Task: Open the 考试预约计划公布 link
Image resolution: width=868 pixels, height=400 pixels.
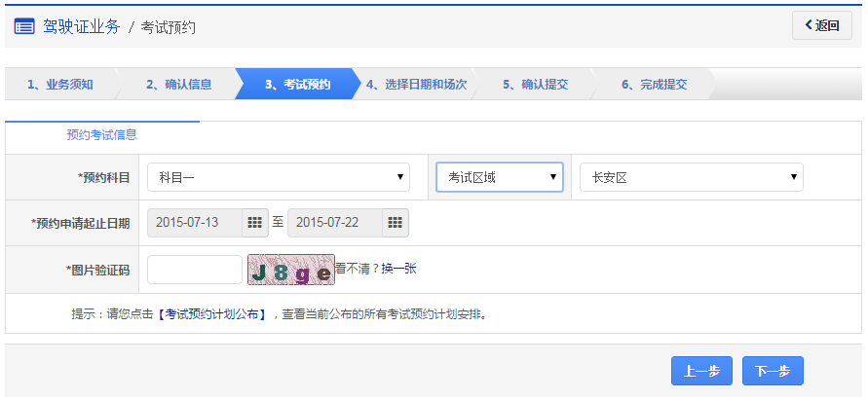Action: coord(214,314)
